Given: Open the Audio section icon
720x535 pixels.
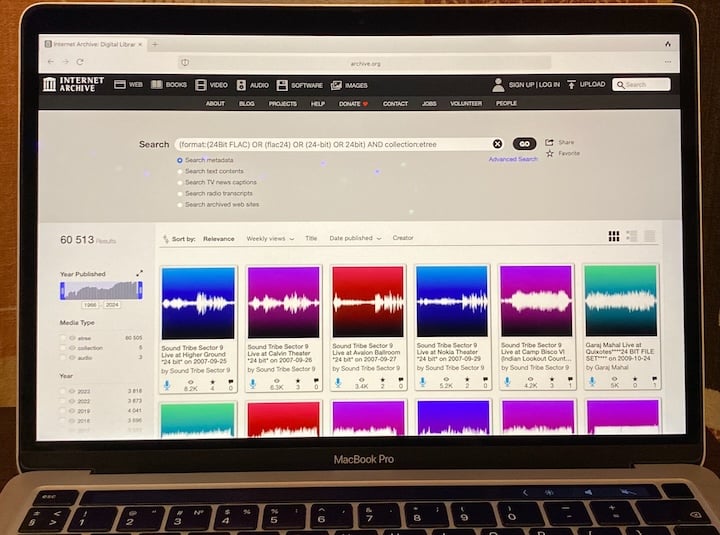Looking at the screenshot, I should (x=242, y=85).
